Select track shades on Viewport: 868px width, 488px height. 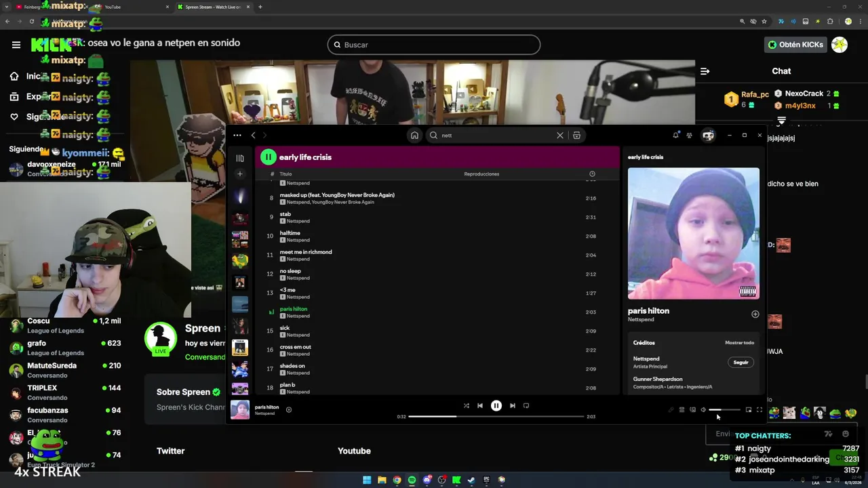[x=437, y=369]
